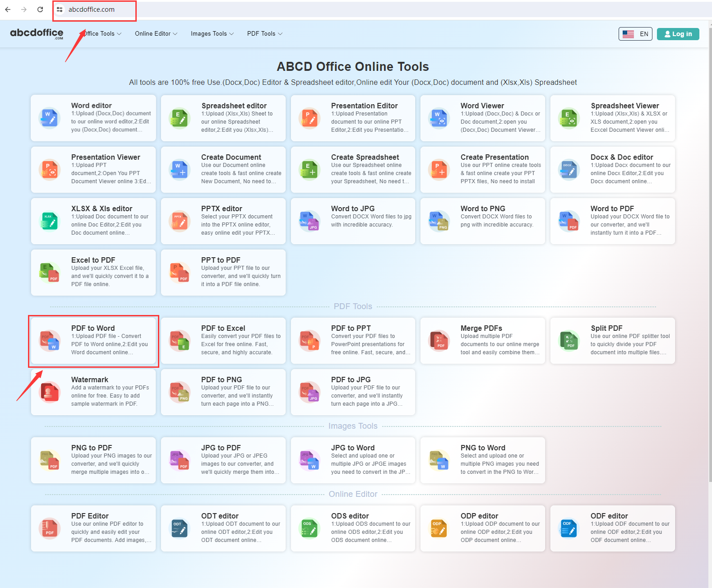This screenshot has width=712, height=588.
Task: Expand the PDF Tools dropdown menu
Action: tap(264, 34)
